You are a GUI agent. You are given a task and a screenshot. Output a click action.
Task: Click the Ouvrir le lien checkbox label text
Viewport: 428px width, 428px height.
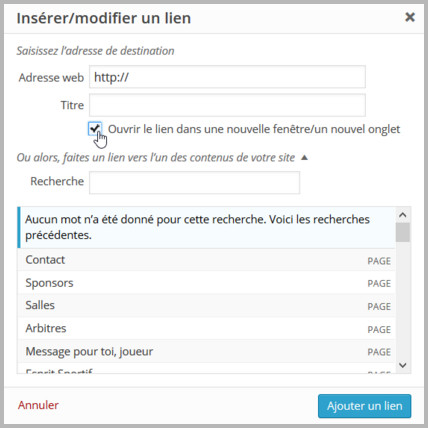[254, 129]
